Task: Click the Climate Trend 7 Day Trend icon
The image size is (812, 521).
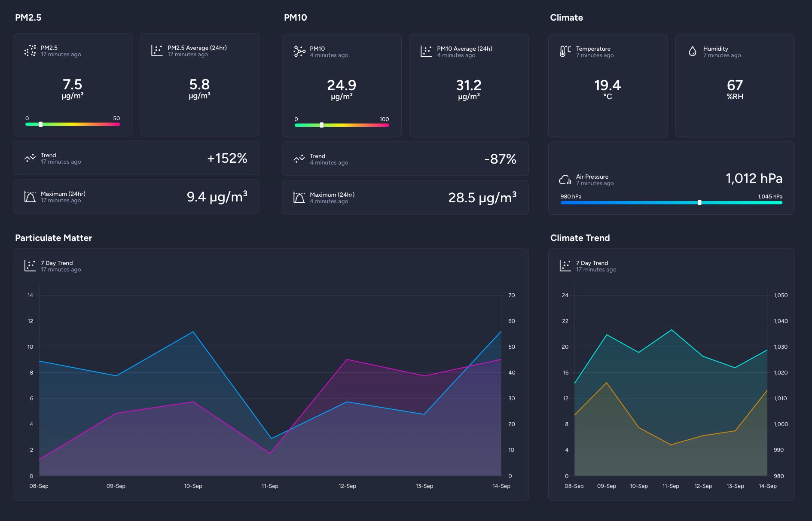Action: click(565, 266)
